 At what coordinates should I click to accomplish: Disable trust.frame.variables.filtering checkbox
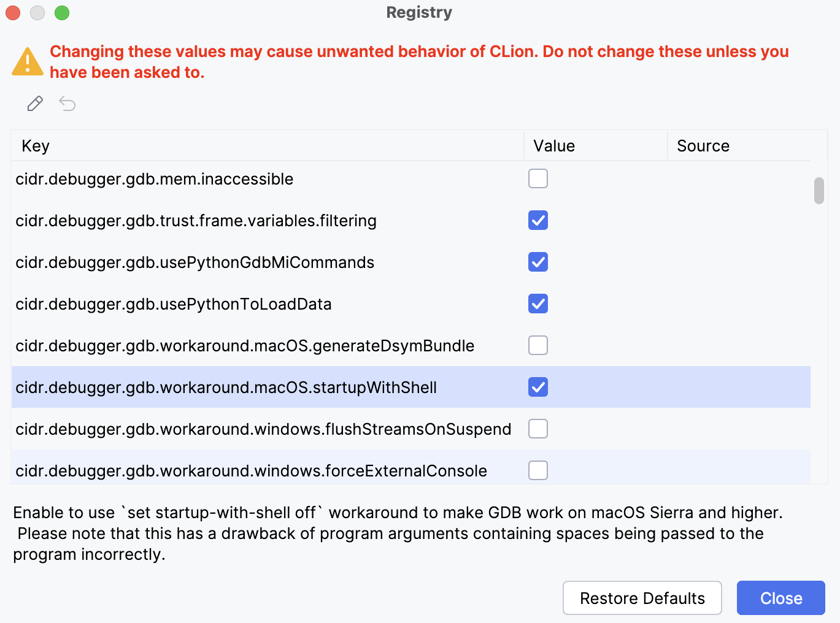[538, 220]
